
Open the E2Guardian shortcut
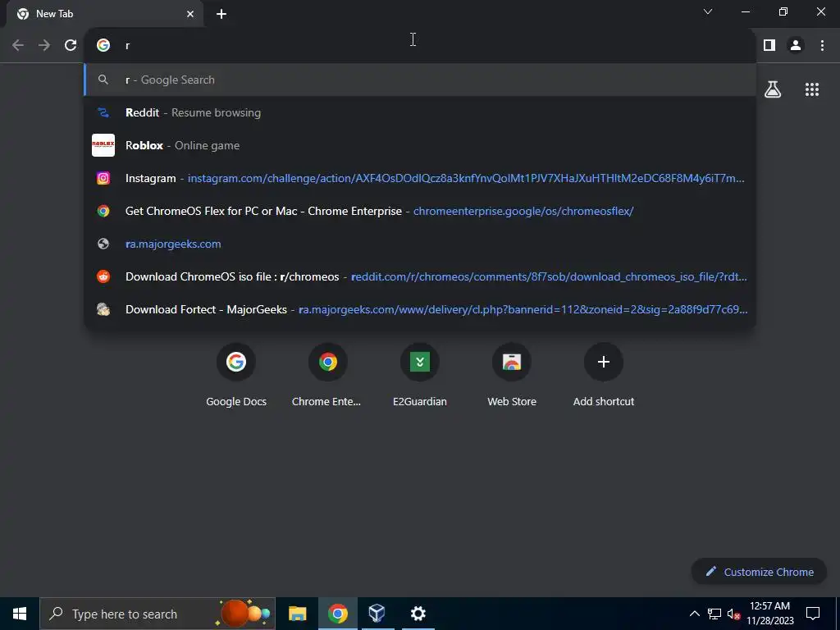[420, 375]
